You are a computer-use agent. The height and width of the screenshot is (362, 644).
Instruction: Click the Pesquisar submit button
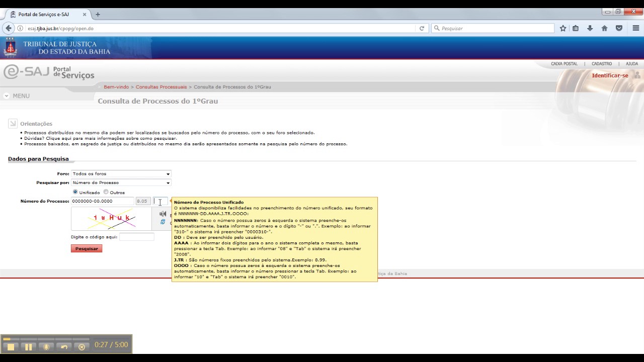pos(87,248)
